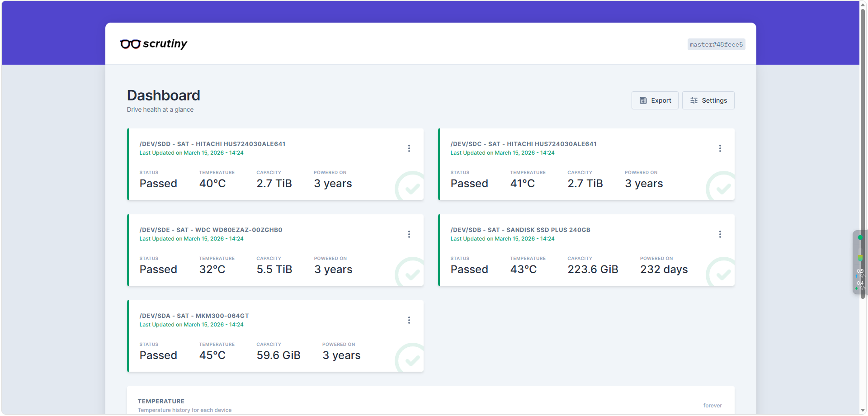This screenshot has width=868, height=416.
Task: Open the three-dot menu for /DEV/SDB drive
Action: pos(720,234)
